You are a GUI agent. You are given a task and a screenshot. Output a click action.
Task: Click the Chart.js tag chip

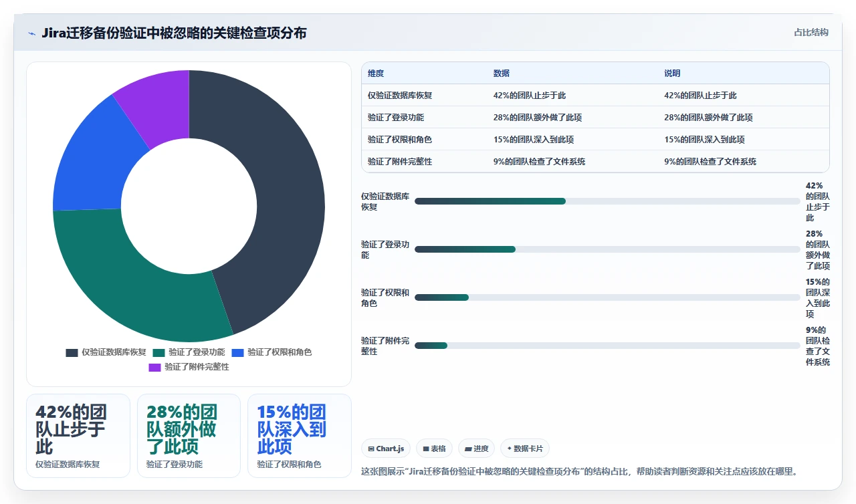coord(386,449)
